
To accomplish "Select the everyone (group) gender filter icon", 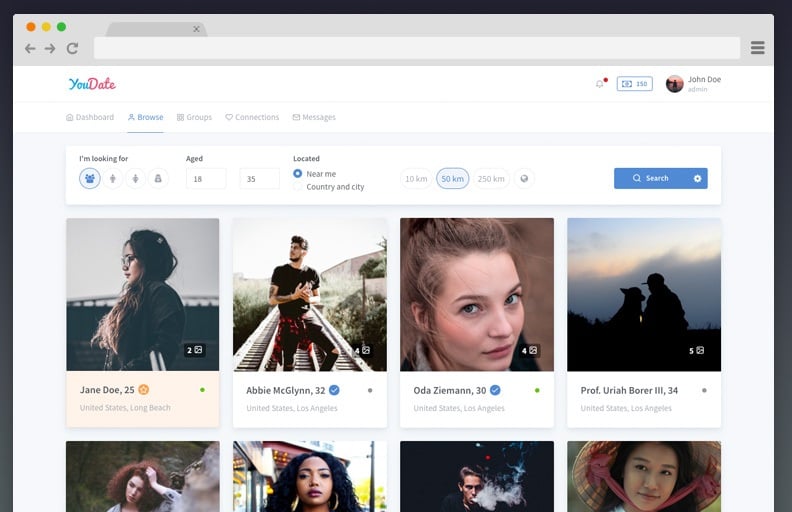I will click(x=90, y=179).
